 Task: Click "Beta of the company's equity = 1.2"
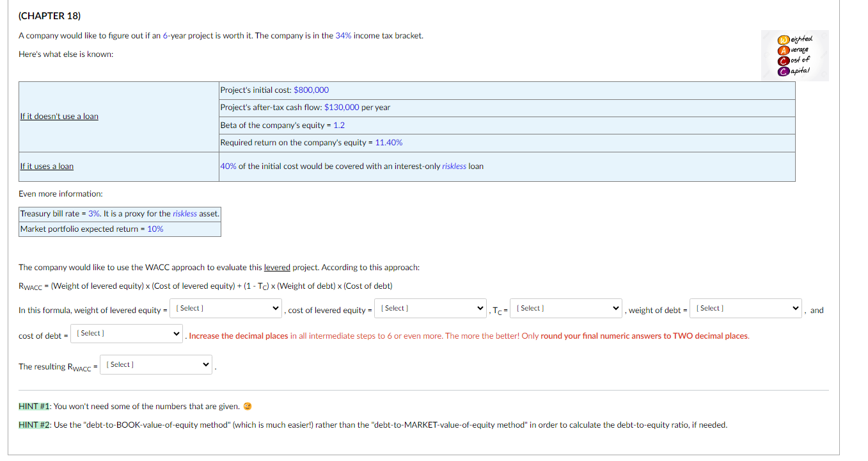tap(283, 125)
